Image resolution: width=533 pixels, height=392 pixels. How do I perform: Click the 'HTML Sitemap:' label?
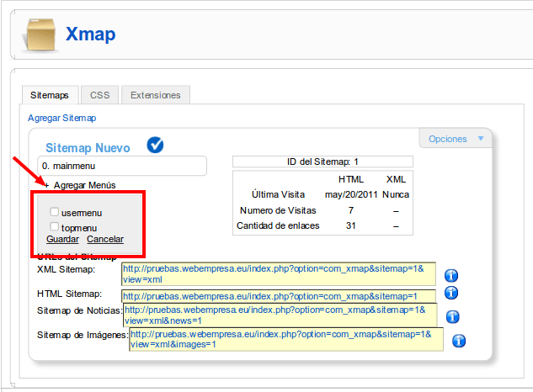(x=69, y=294)
